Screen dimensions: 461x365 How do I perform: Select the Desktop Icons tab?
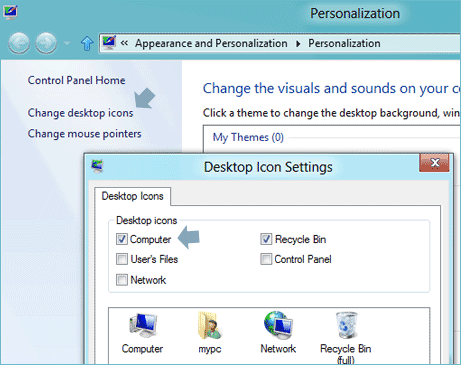tap(132, 196)
